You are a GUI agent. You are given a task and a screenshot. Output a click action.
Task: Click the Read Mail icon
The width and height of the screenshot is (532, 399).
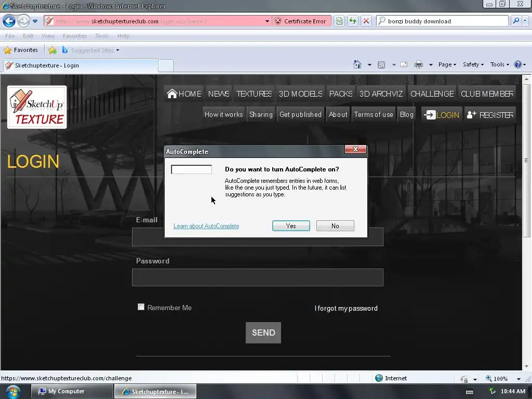coord(404,64)
